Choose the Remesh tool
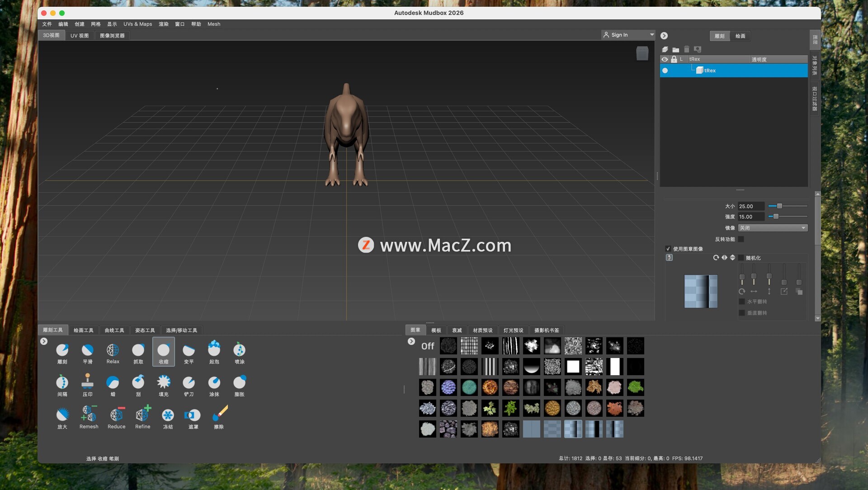 click(89, 418)
